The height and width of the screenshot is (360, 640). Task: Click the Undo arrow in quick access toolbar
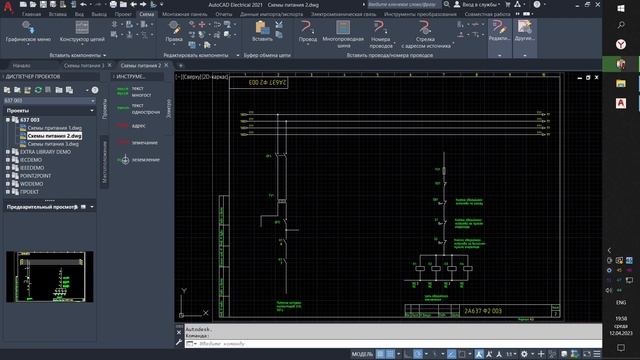coord(83,4)
